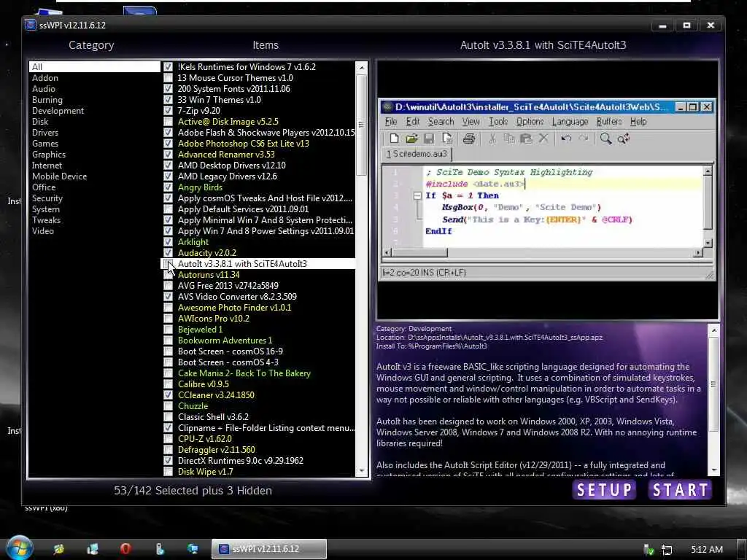Click Open folder icon in SciTE preview
Screen dimensions: 747x560
tap(411, 139)
